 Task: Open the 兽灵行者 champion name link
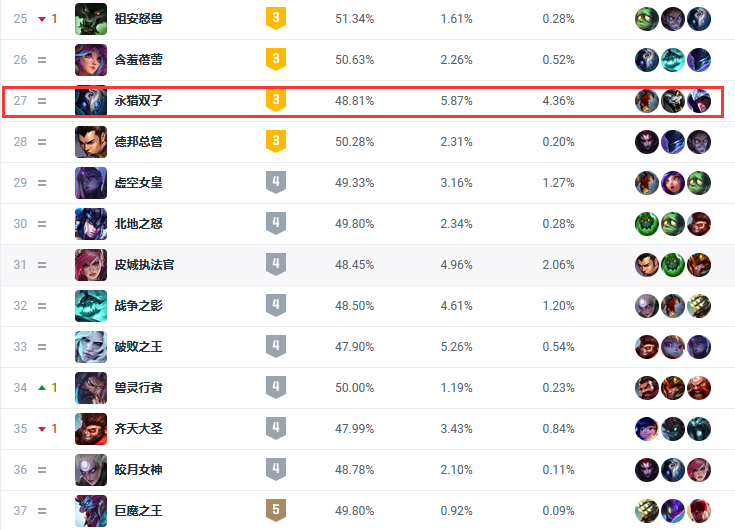[x=138, y=388]
